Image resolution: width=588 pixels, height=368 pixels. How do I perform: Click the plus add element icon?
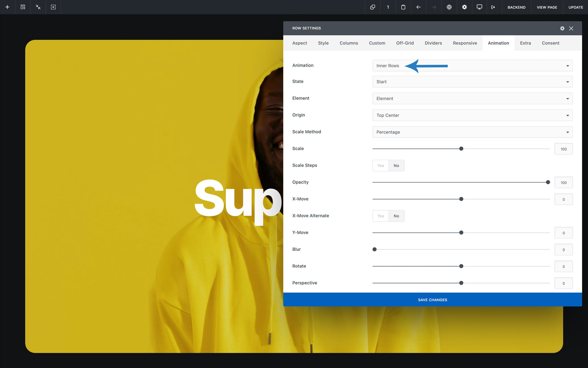point(7,7)
